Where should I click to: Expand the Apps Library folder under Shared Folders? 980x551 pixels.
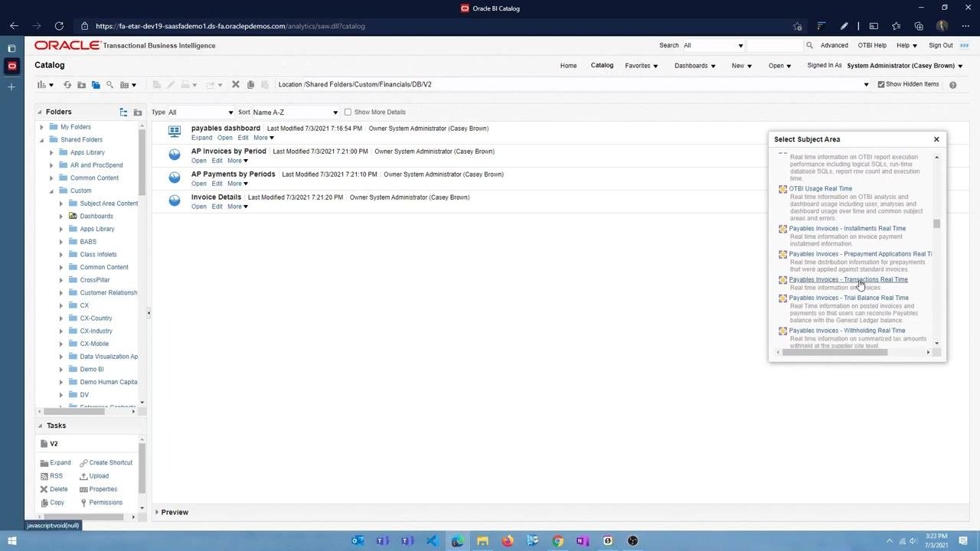pyautogui.click(x=51, y=152)
